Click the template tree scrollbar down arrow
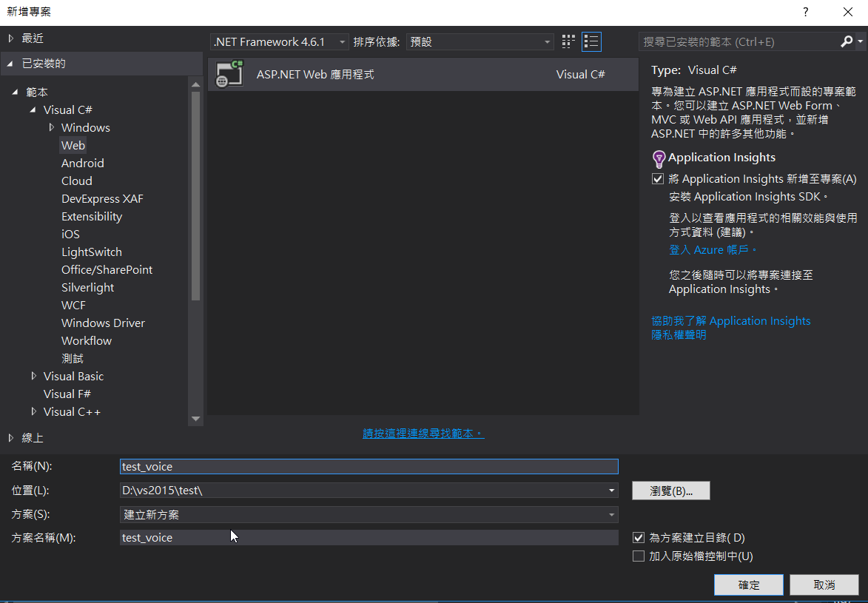Image resolution: width=868 pixels, height=603 pixels. pyautogui.click(x=195, y=419)
